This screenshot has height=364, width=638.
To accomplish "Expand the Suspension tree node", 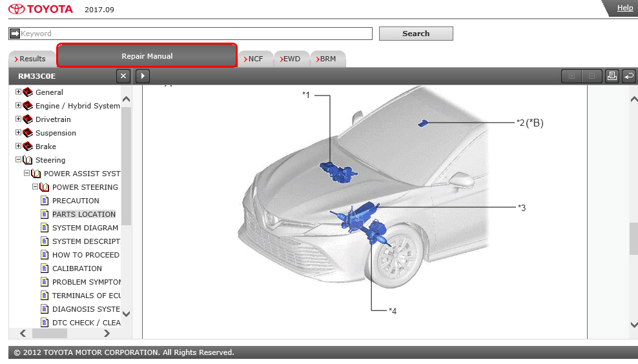I will (18, 132).
